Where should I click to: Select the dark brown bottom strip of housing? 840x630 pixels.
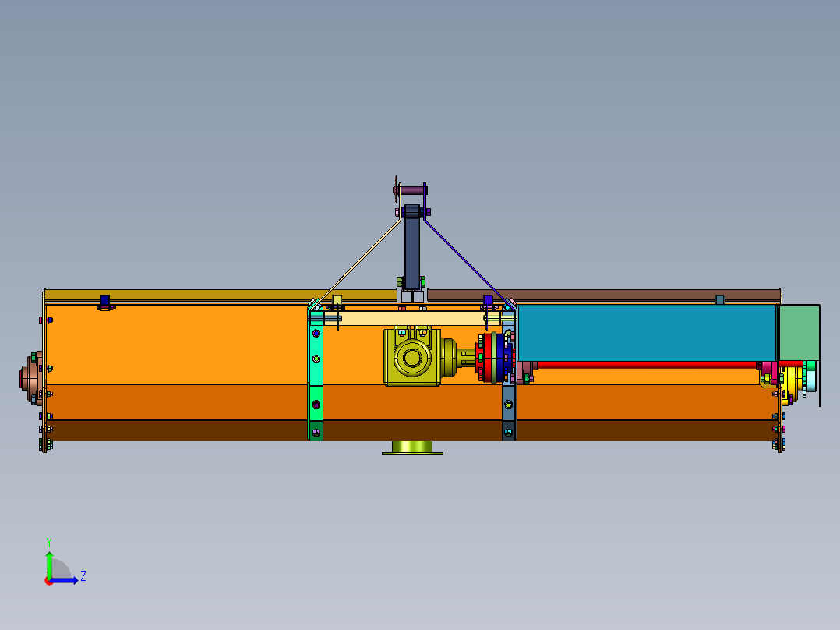click(412, 430)
